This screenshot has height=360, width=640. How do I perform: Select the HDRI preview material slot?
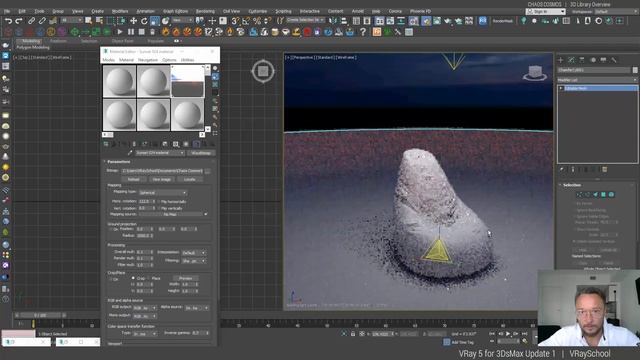187,82
